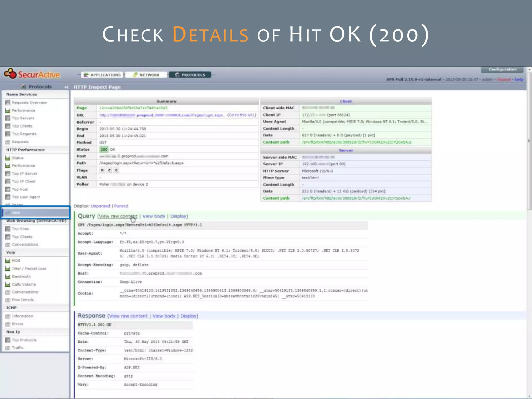
Task: Open HTTP Performance Status chart
Action: click(x=17, y=158)
